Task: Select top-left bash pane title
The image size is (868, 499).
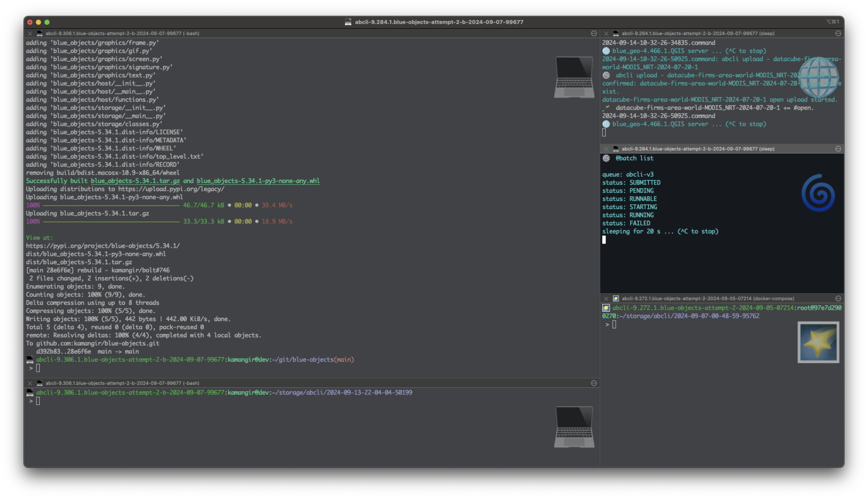Action: [122, 33]
